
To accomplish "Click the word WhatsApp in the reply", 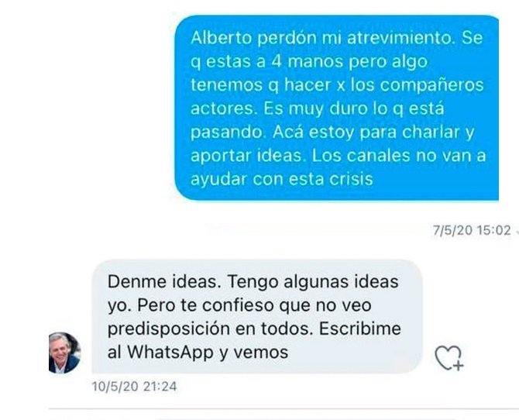I will 170,353.
